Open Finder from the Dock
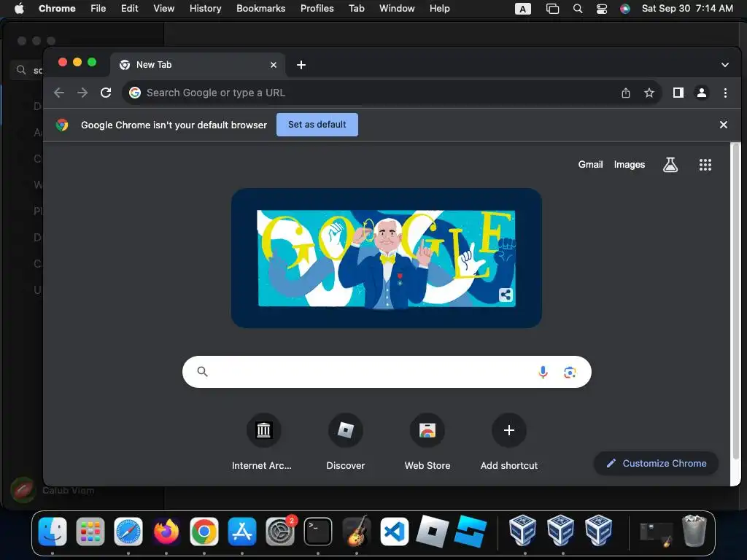 (53, 531)
